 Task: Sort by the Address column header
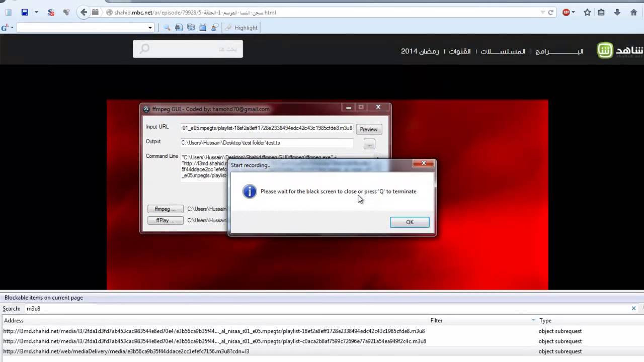(215, 320)
